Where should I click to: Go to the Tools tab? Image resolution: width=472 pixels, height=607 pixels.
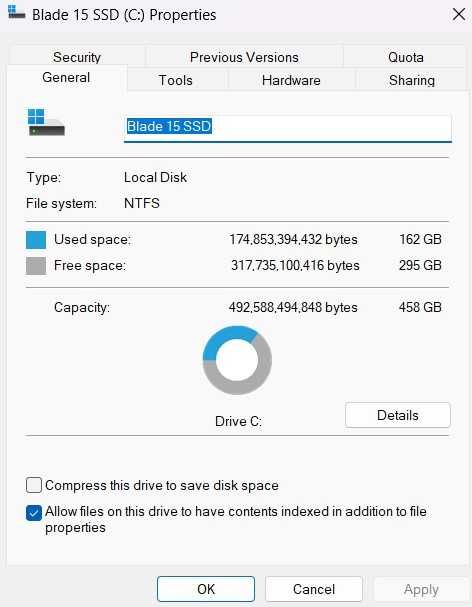(175, 80)
